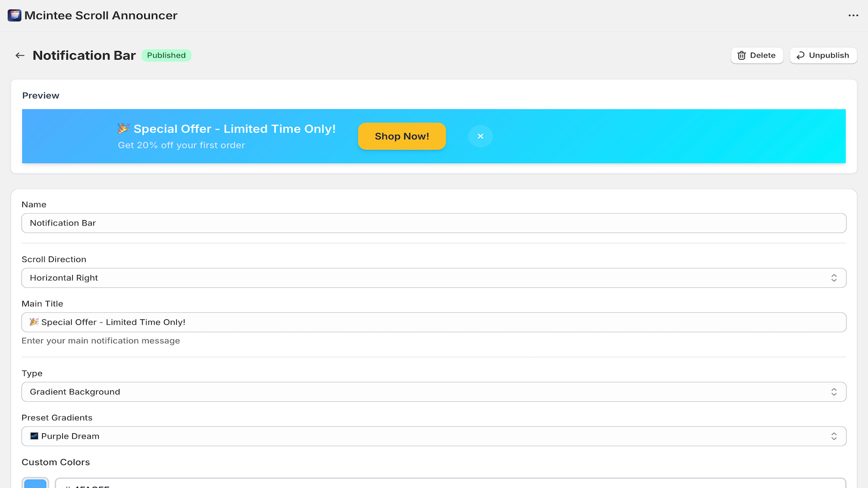Click the Published status badge

[166, 55]
